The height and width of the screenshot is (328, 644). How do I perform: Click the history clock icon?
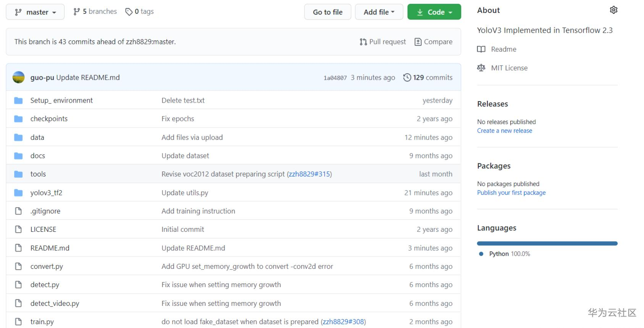[x=407, y=78]
